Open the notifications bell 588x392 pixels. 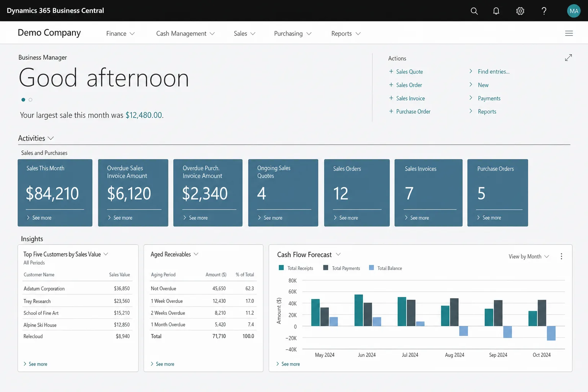pos(496,11)
